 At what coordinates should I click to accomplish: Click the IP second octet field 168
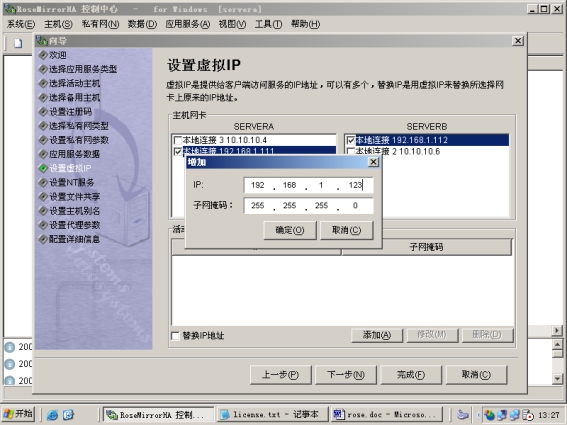pyautogui.click(x=289, y=185)
